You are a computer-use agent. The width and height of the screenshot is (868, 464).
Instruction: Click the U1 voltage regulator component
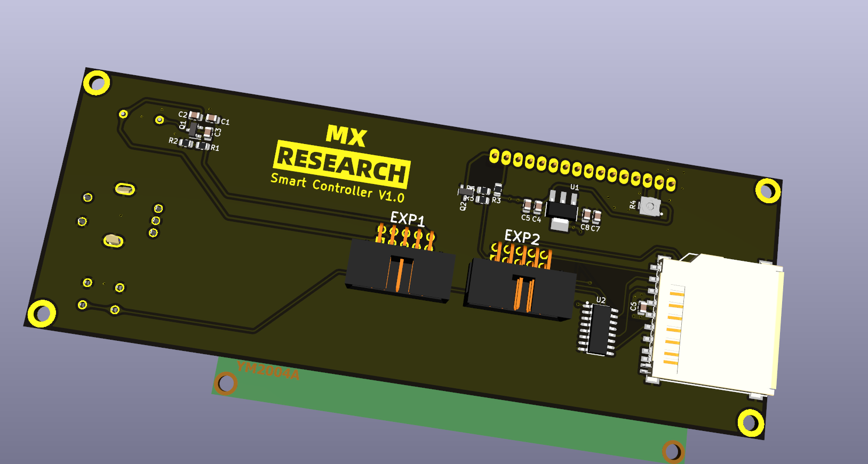[562, 209]
